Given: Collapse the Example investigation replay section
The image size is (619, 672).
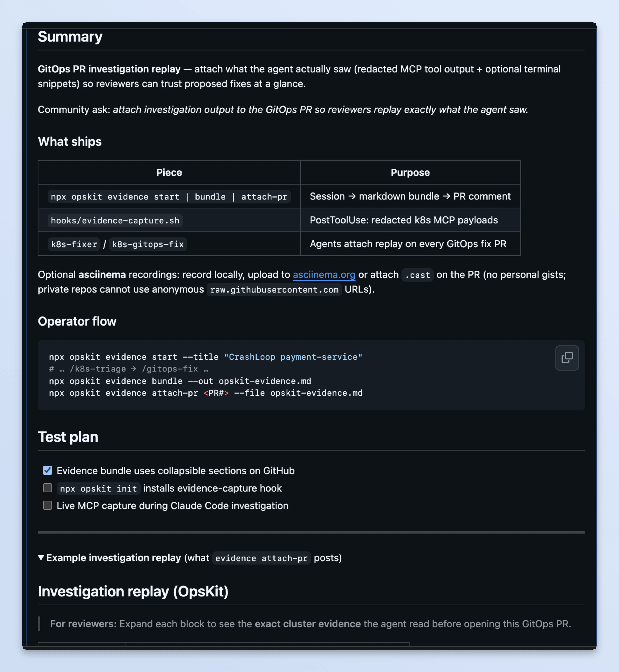Looking at the screenshot, I should [41, 557].
